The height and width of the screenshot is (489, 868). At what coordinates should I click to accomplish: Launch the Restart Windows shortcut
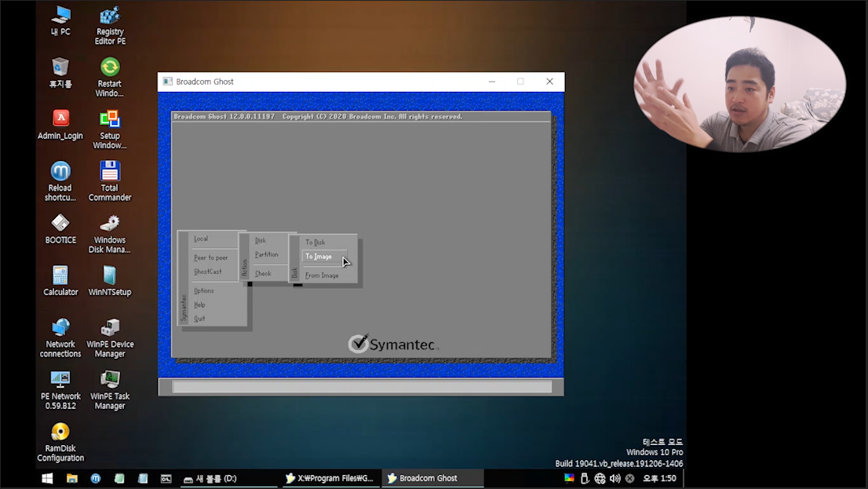pyautogui.click(x=110, y=78)
